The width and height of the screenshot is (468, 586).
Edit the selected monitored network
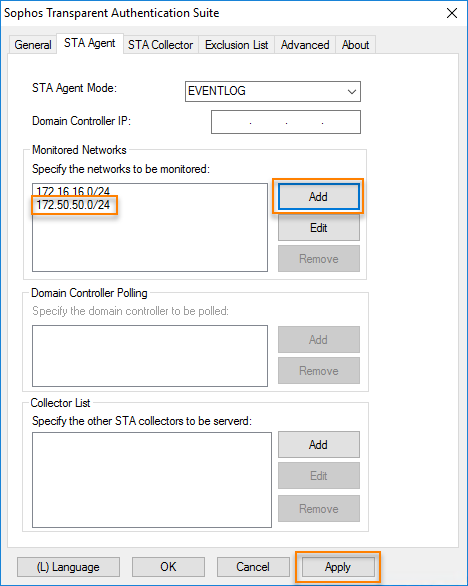click(x=319, y=228)
